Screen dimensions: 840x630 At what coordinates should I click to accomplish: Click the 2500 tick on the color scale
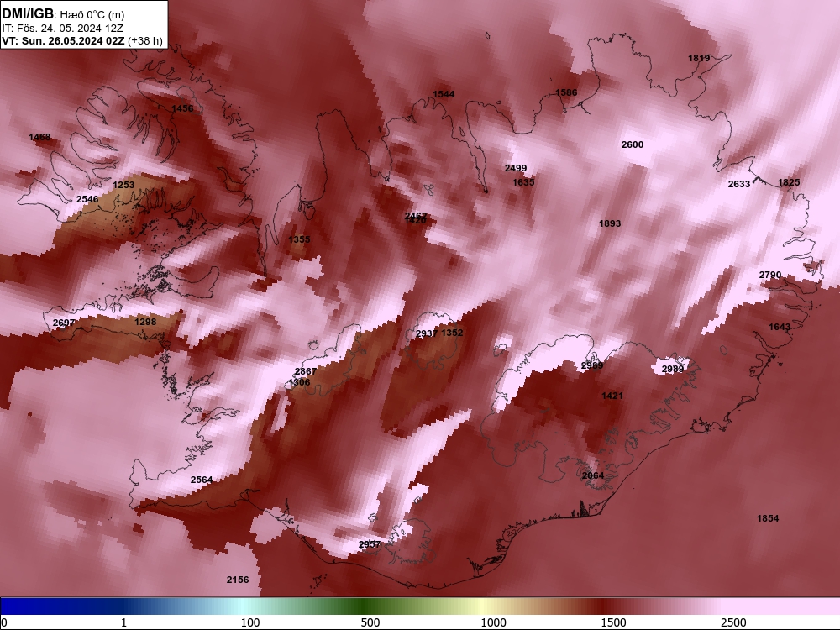pos(733,622)
